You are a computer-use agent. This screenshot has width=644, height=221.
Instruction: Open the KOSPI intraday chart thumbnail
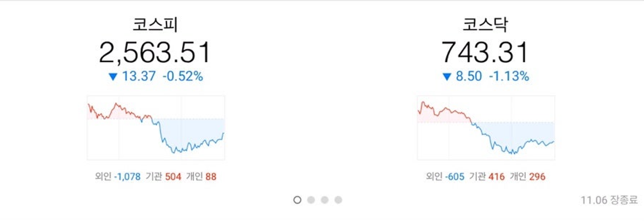(156, 128)
